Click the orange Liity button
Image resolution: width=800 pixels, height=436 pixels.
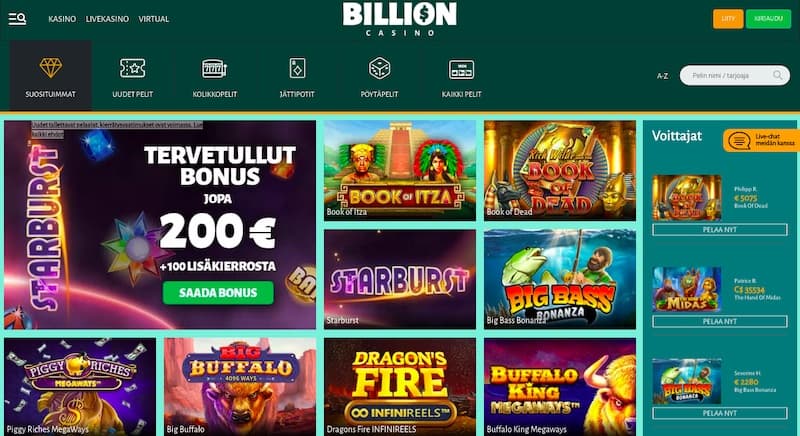728,19
